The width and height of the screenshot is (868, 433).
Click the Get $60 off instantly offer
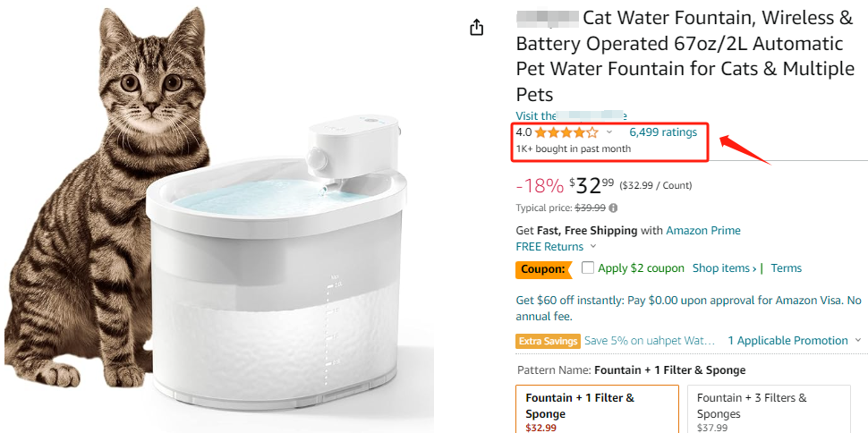click(689, 309)
